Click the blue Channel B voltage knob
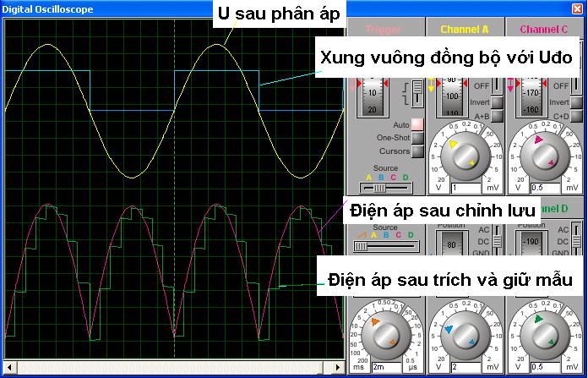588x378 pixels. [x=465, y=335]
